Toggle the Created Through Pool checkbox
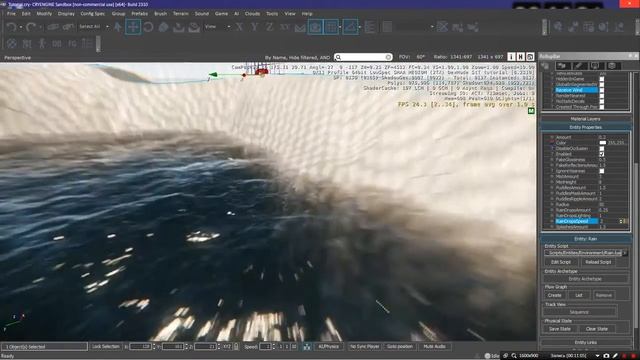This screenshot has height=360, width=640. [x=602, y=107]
